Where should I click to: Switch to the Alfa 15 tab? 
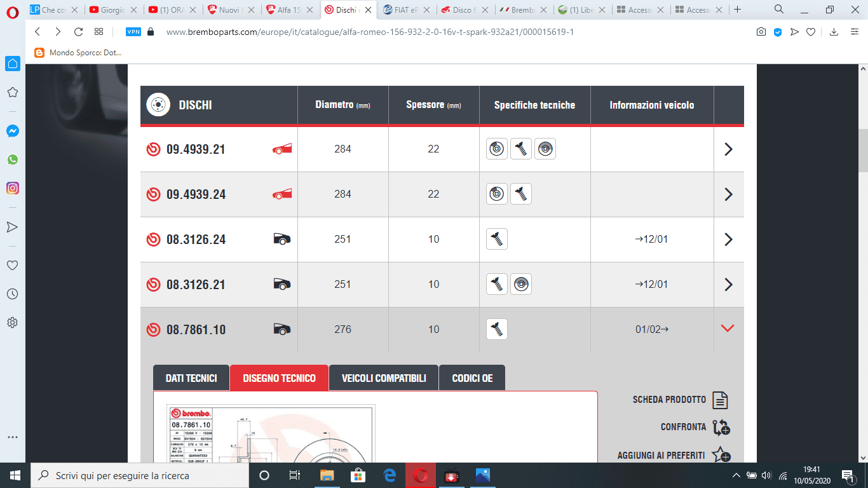coord(288,10)
